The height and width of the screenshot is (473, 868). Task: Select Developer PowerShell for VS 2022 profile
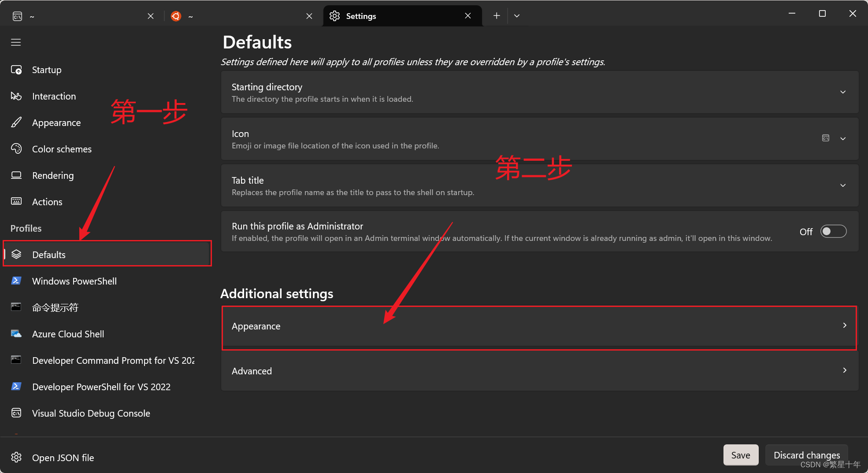point(107,387)
